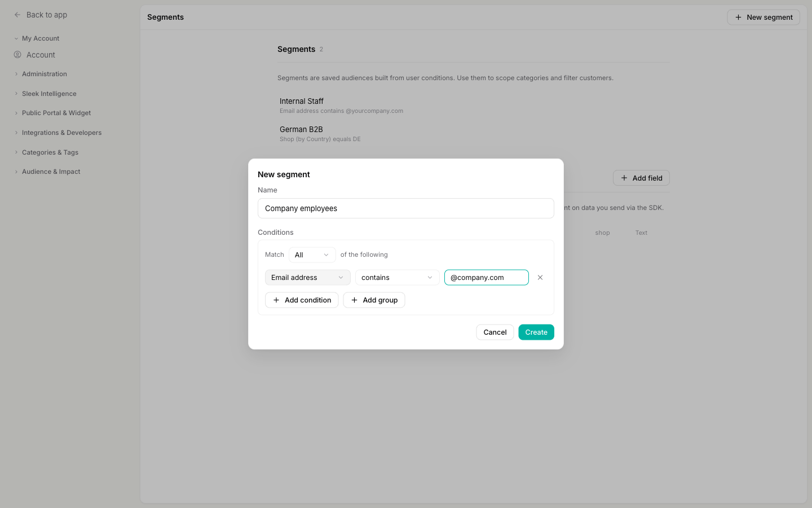Viewport: 812px width, 508px height.
Task: Click the 'Text' field type label
Action: click(641, 233)
